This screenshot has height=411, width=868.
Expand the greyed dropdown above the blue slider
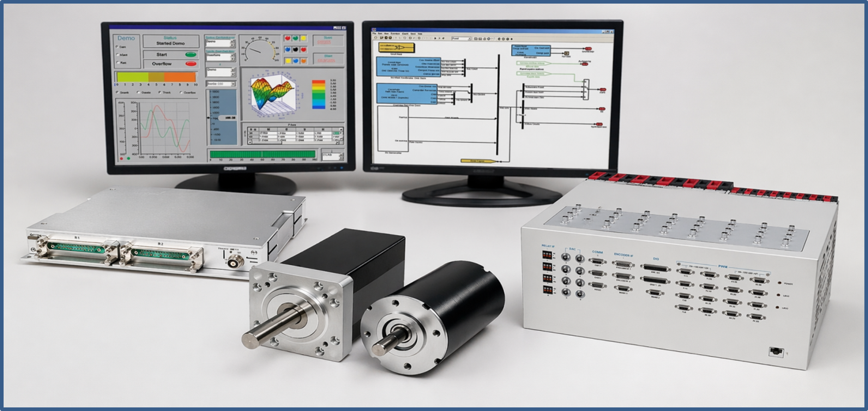(220, 84)
